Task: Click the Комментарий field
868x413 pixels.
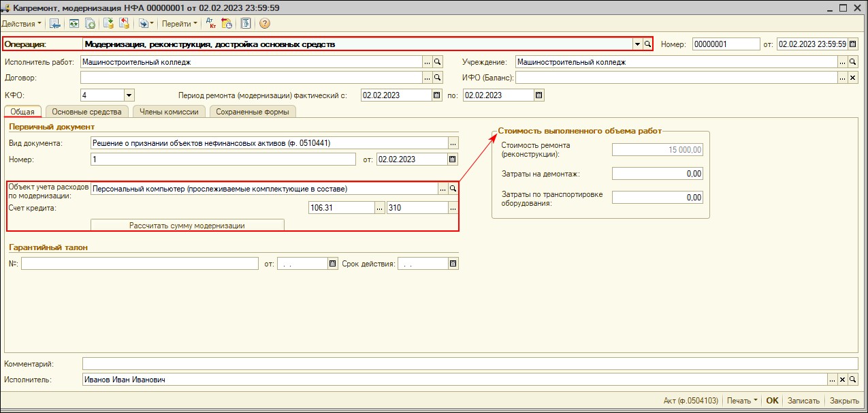Action: click(470, 364)
